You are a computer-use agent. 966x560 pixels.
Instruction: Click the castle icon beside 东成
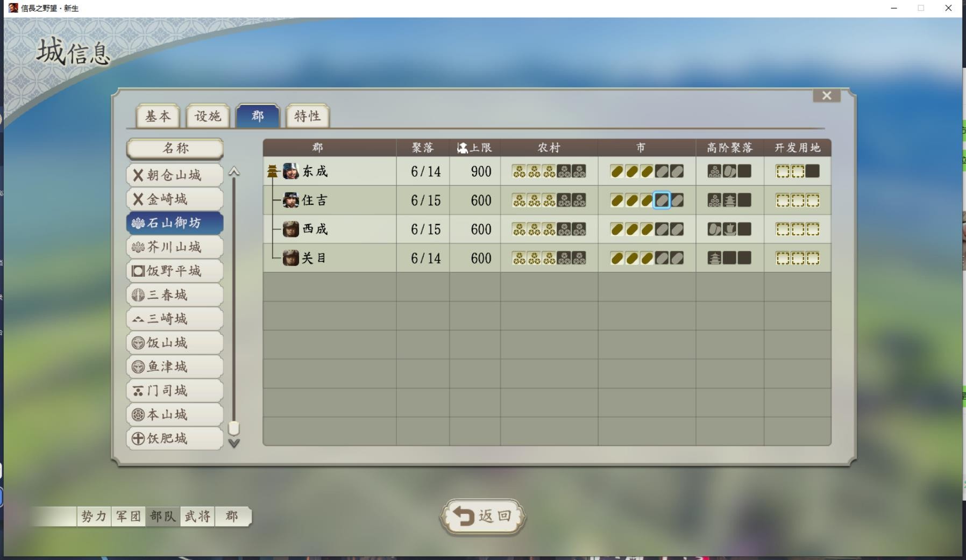(x=273, y=171)
